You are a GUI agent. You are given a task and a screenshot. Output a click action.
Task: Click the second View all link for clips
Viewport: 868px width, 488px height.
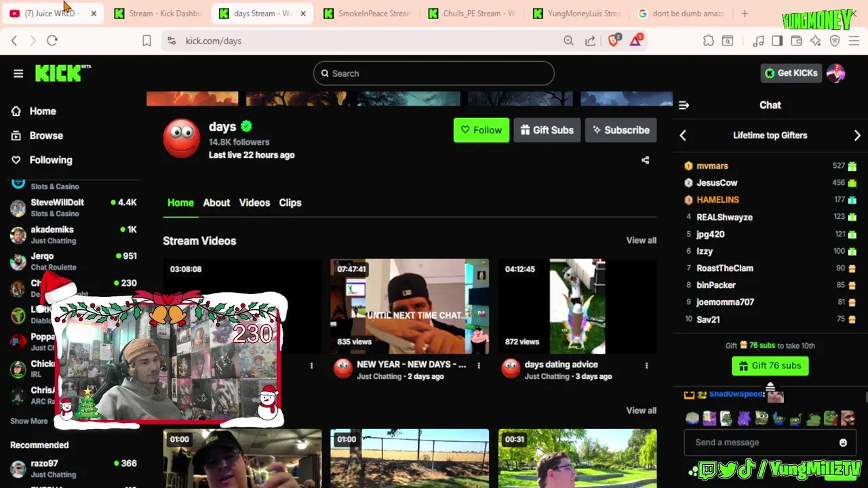[641, 411]
